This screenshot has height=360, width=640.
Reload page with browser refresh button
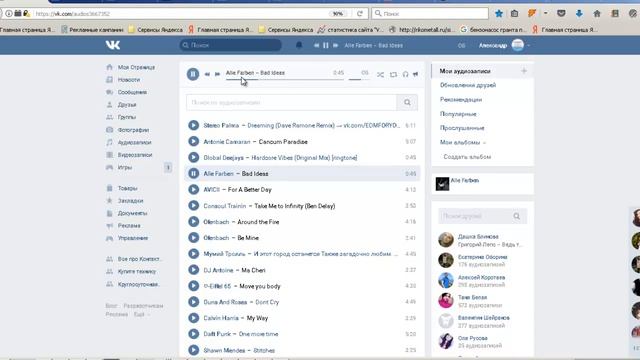pos(360,13)
